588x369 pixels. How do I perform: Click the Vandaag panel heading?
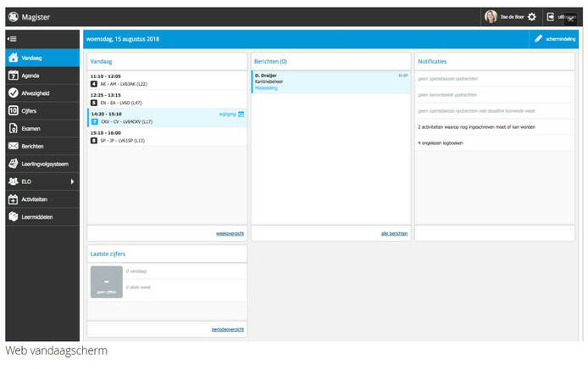point(102,62)
